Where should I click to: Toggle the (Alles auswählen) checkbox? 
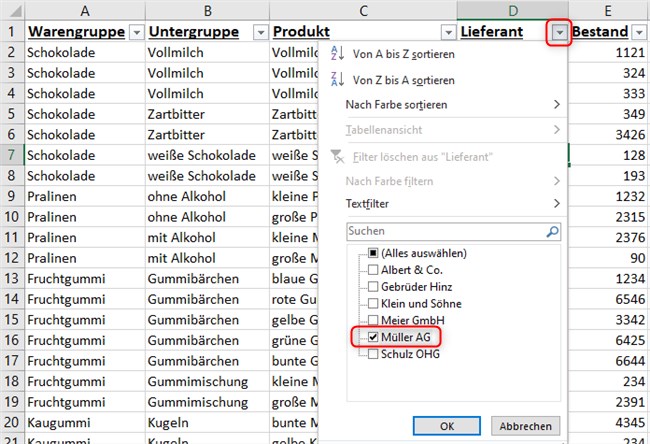373,252
